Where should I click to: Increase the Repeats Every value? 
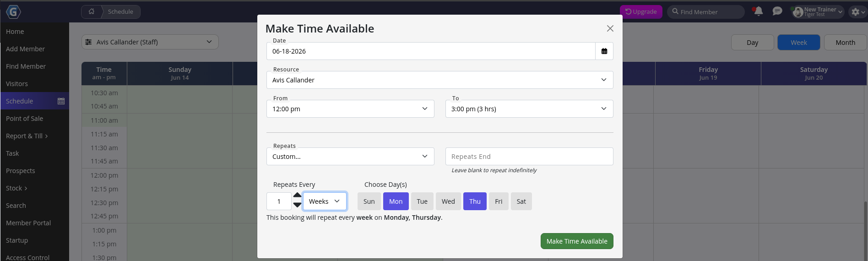297,195
